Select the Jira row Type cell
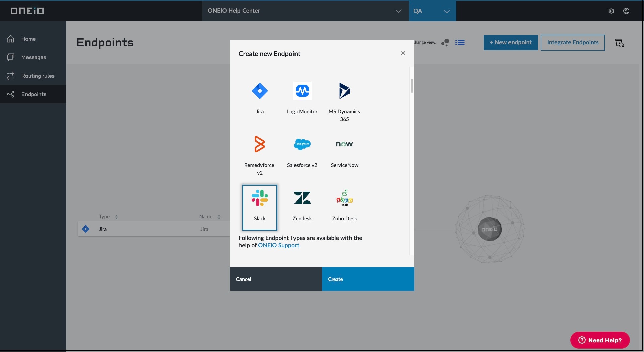 click(x=103, y=229)
